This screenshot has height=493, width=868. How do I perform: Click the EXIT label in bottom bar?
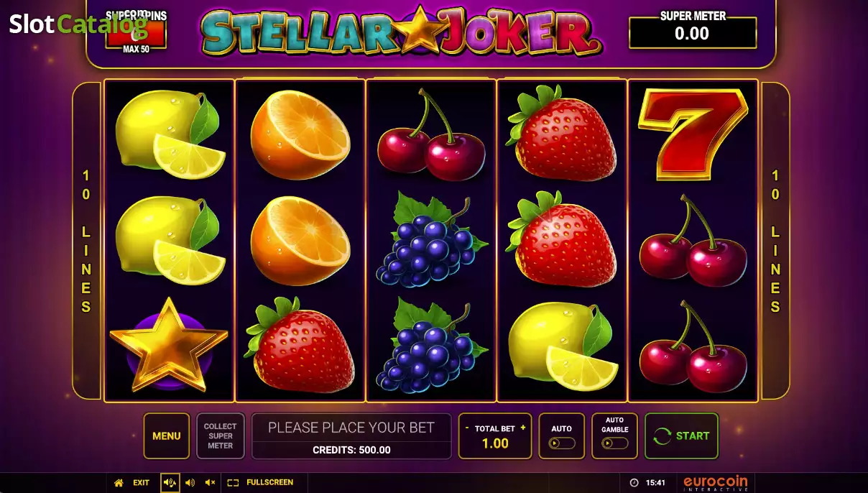[142, 483]
